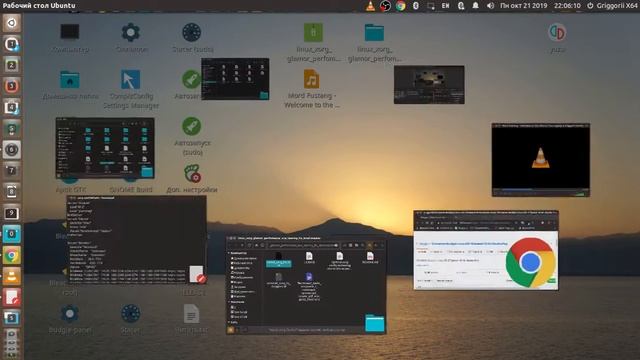Image resolution: width=640 pixels, height=360 pixels.
Task: Click launcher icon numbered 6
Action: click(11, 150)
